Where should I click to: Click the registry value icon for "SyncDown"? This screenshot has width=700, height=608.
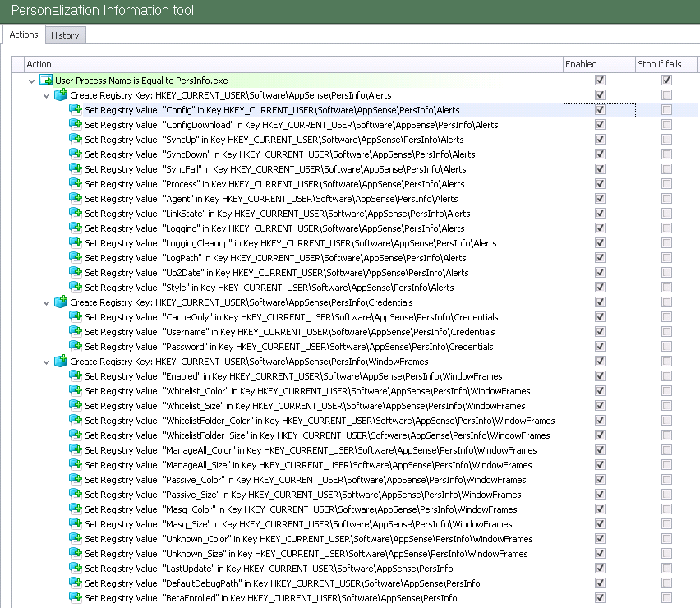76,154
